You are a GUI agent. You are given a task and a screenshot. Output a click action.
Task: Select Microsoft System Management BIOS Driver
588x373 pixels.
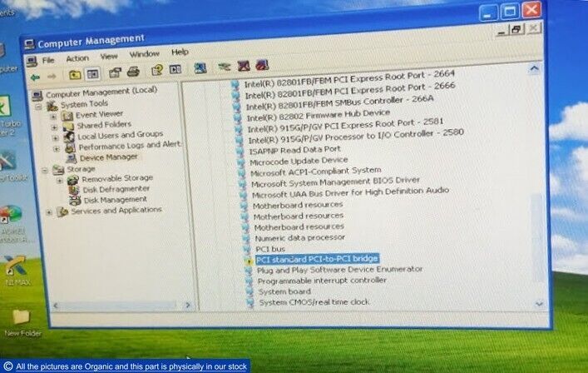(x=336, y=182)
